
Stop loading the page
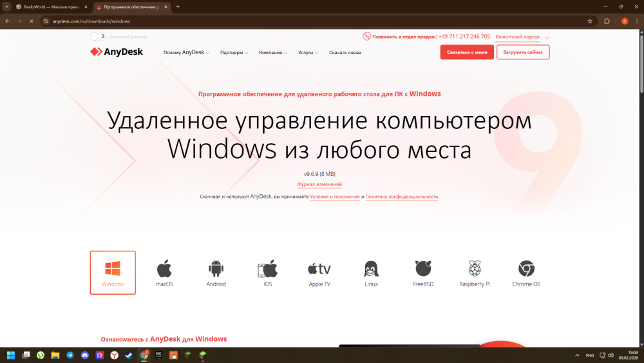click(31, 21)
